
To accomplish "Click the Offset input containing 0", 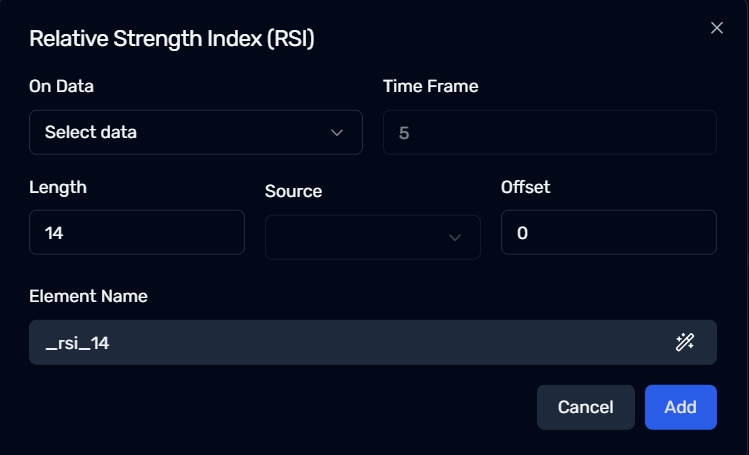I will (x=609, y=233).
